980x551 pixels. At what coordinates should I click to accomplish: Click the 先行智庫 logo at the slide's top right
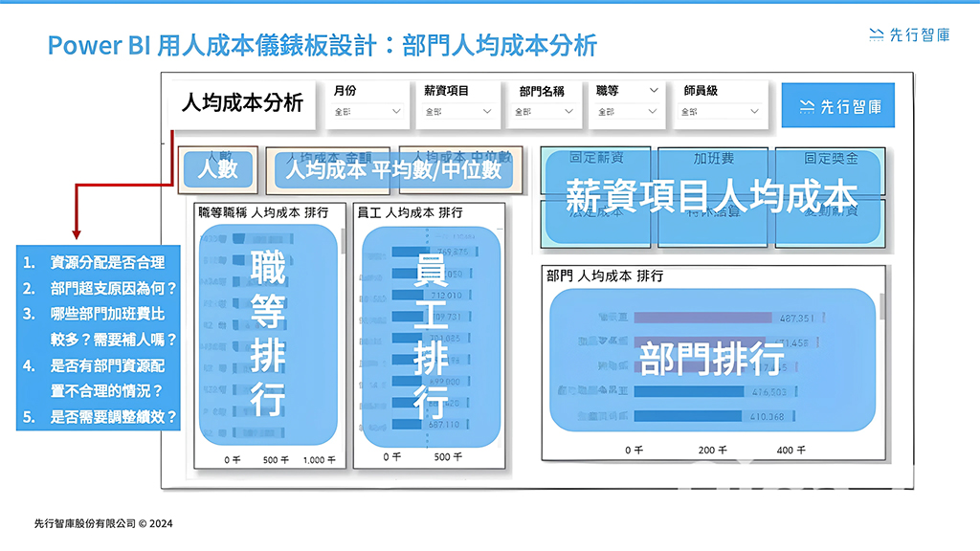point(909,35)
